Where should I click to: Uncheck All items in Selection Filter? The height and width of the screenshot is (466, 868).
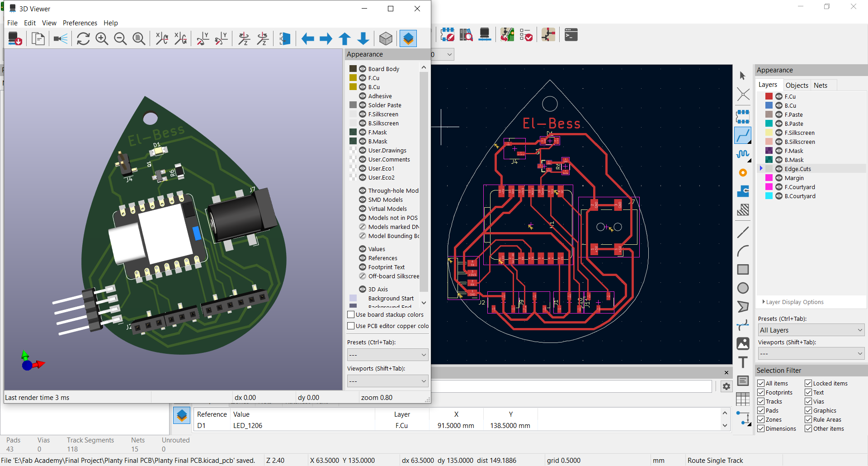tap(761, 383)
